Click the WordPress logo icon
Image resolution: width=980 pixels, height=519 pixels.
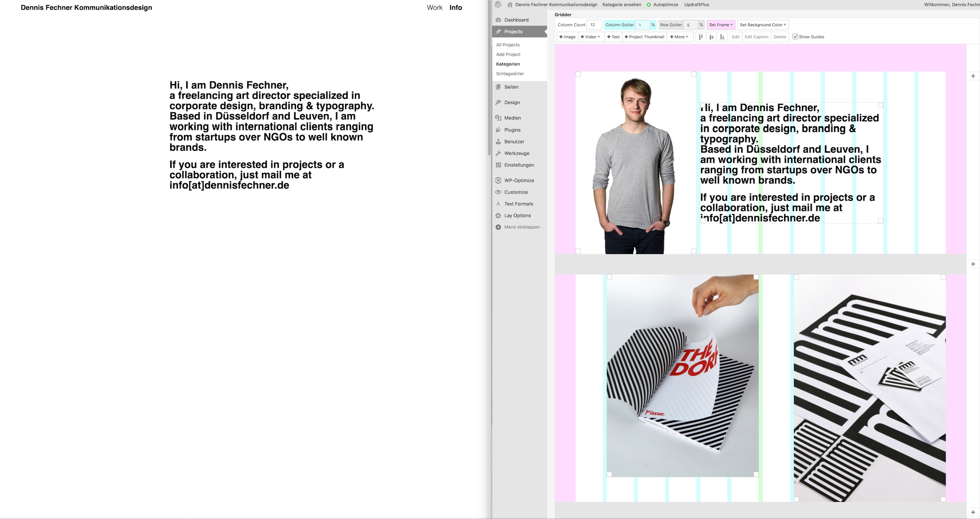point(498,5)
